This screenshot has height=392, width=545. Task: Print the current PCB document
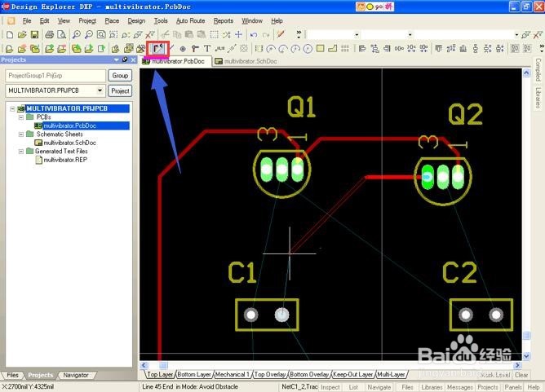[49, 35]
